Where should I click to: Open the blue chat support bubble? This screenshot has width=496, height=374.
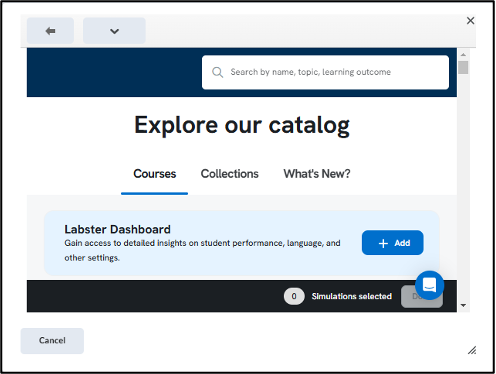click(x=430, y=285)
